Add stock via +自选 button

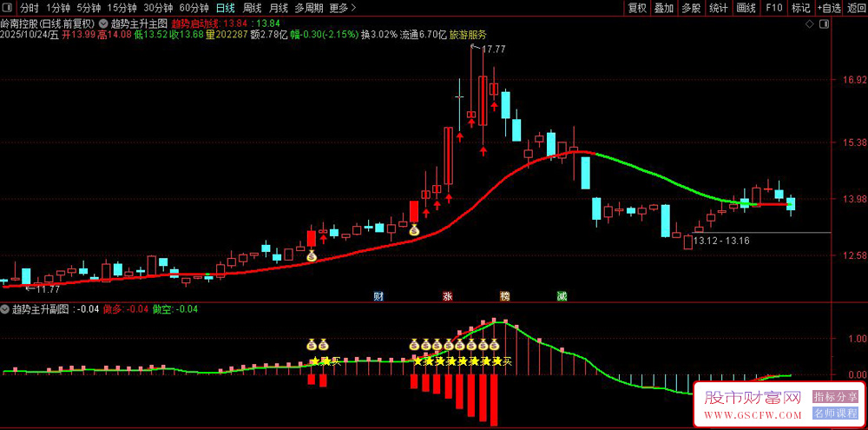tap(829, 8)
